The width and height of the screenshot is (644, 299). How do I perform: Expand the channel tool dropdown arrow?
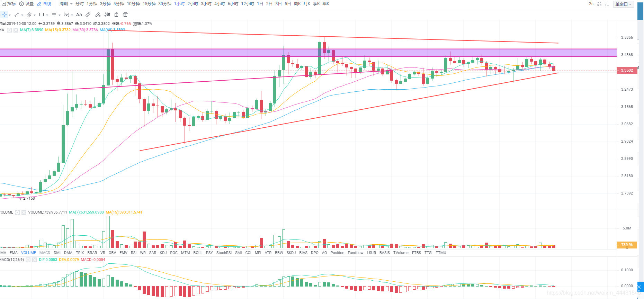(35, 15)
